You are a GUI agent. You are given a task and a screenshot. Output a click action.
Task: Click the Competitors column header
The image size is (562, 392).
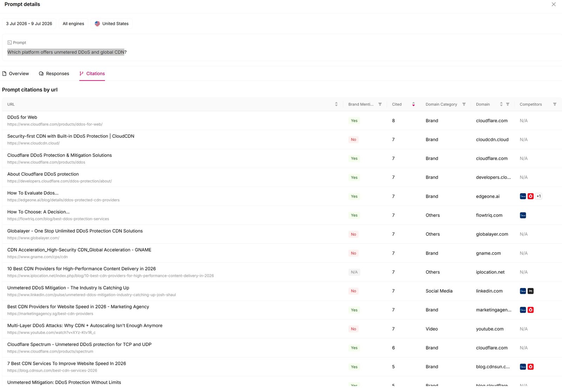[x=531, y=104]
